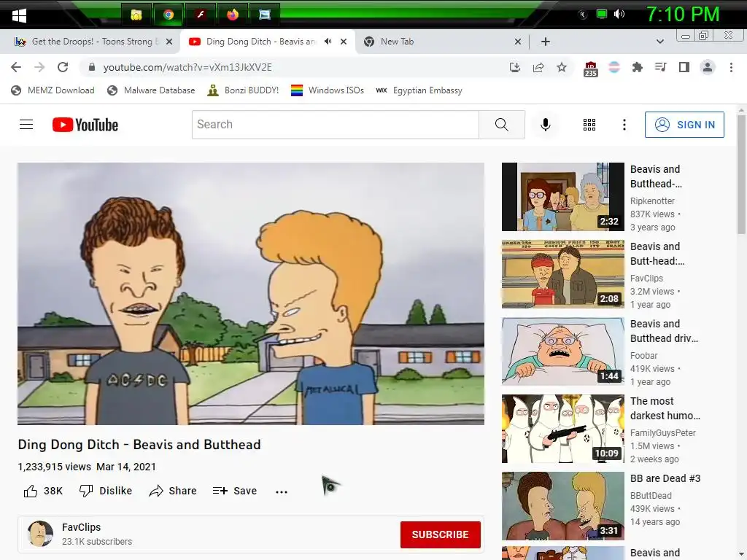
Task: Share the Ding Dong Ditch video
Action: tap(173, 491)
